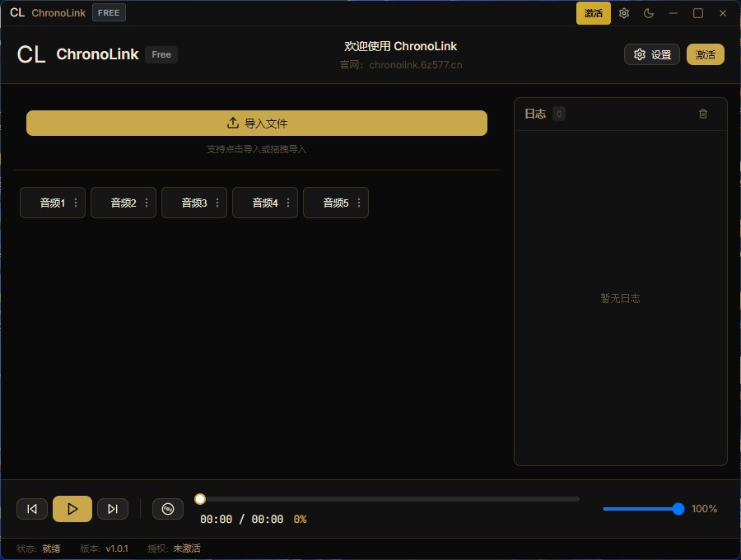Click the 就绪 status text
Screen dimensions: 741x560
51,548
